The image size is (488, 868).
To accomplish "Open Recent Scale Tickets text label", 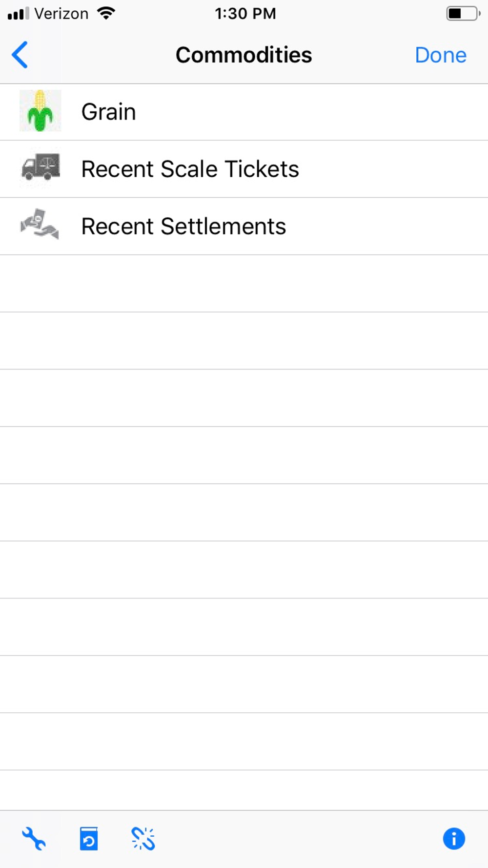I will coord(190,169).
